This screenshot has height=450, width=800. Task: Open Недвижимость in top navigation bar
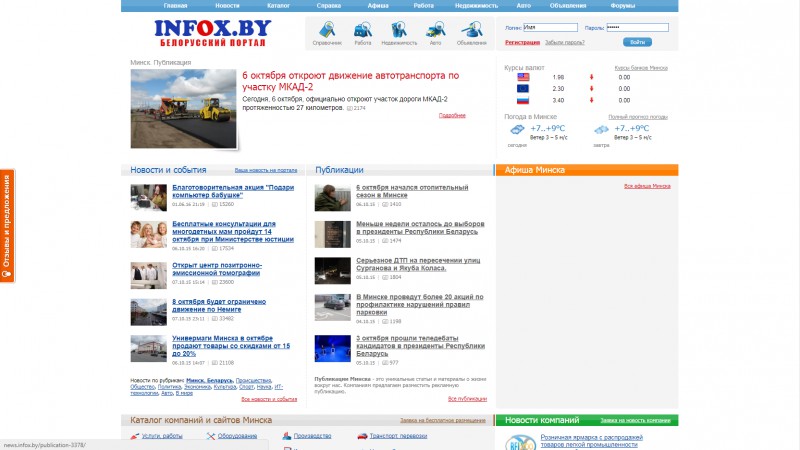coord(477,6)
